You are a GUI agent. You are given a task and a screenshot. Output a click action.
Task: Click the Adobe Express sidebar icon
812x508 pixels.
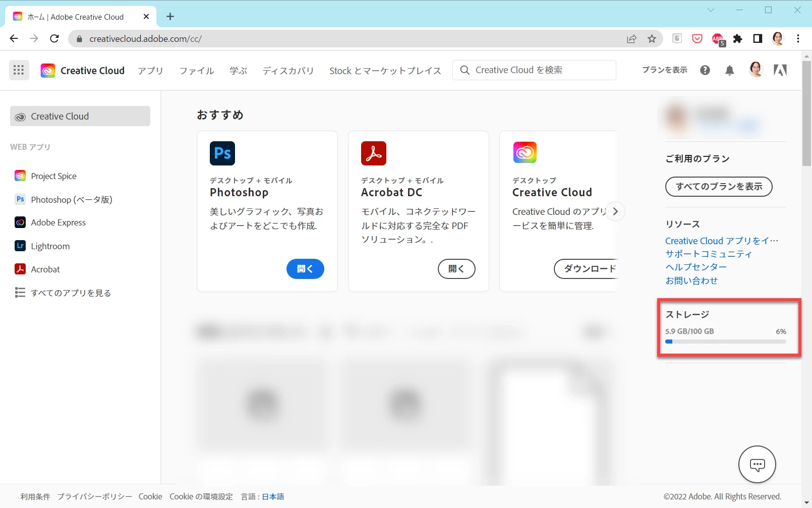point(20,222)
